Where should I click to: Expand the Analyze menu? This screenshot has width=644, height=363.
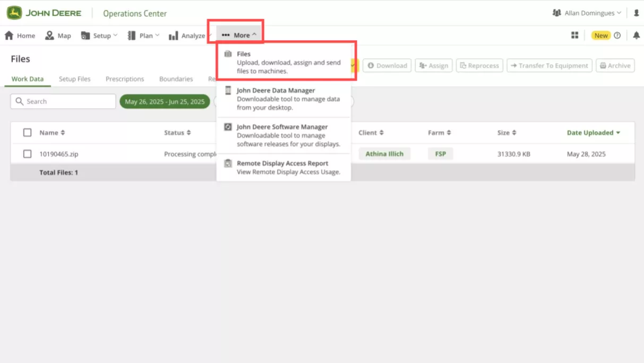pos(190,36)
